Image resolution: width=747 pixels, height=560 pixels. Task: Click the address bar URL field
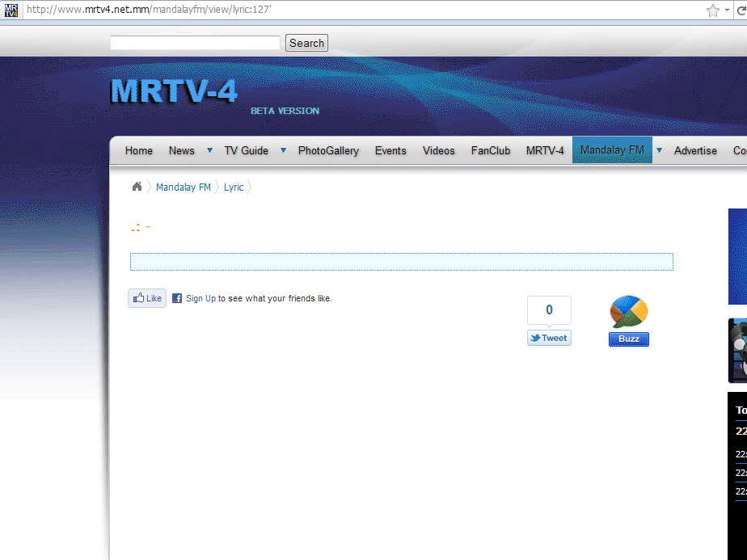pyautogui.click(x=362, y=10)
